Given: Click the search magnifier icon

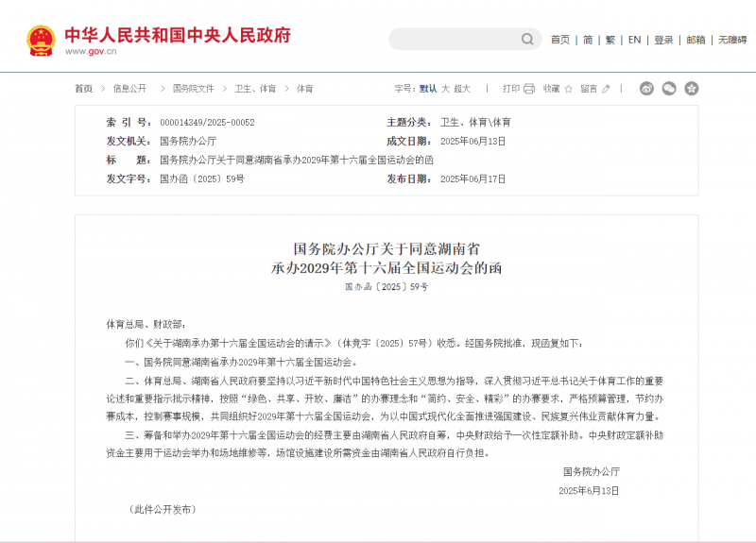Looking at the screenshot, I should (527, 39).
